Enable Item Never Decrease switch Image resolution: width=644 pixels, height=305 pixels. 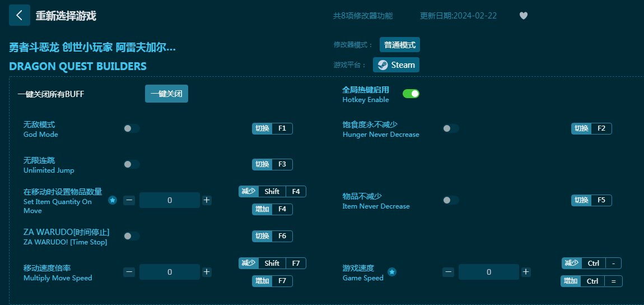click(451, 200)
